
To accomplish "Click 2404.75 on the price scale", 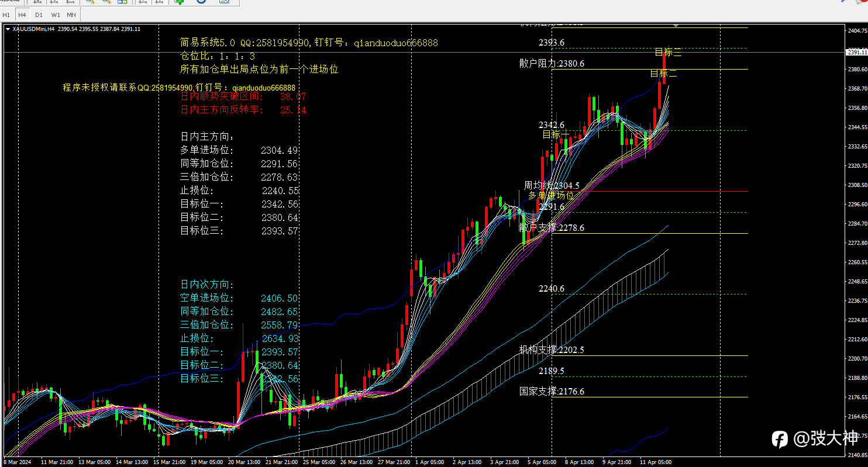I will [857, 30].
